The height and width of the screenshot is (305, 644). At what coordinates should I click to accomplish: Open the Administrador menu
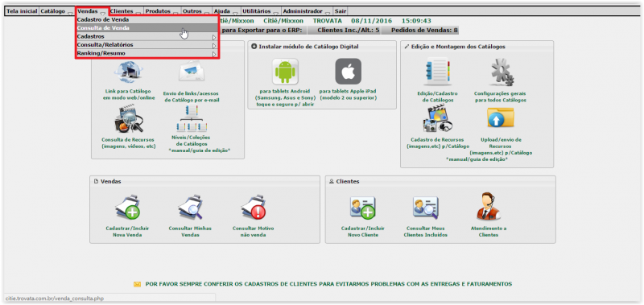308,11
